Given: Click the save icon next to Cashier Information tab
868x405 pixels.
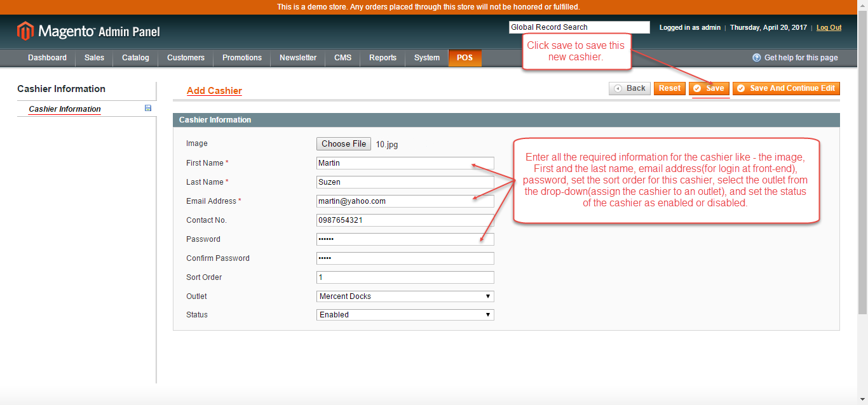Looking at the screenshot, I should pyautogui.click(x=148, y=109).
